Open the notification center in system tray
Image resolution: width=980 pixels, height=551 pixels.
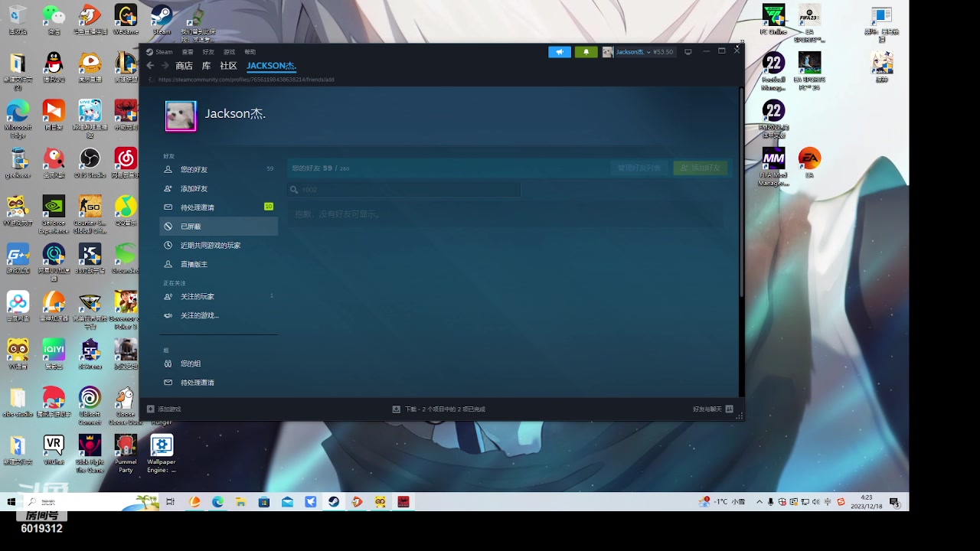(x=893, y=502)
